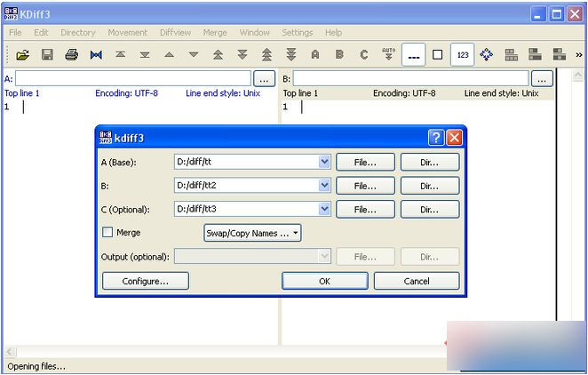
Task: Click the Save floppy disk icon
Action: coord(47,55)
